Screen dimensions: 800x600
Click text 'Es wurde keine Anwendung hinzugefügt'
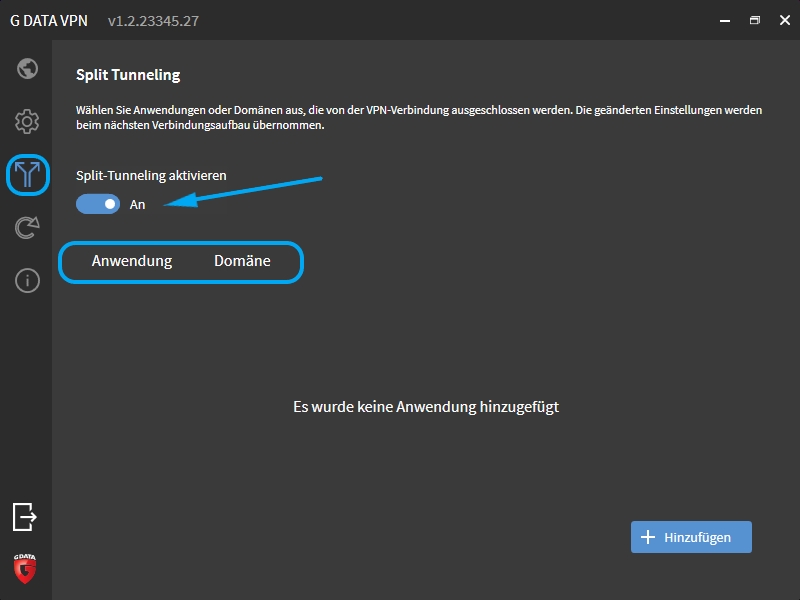[426, 407]
